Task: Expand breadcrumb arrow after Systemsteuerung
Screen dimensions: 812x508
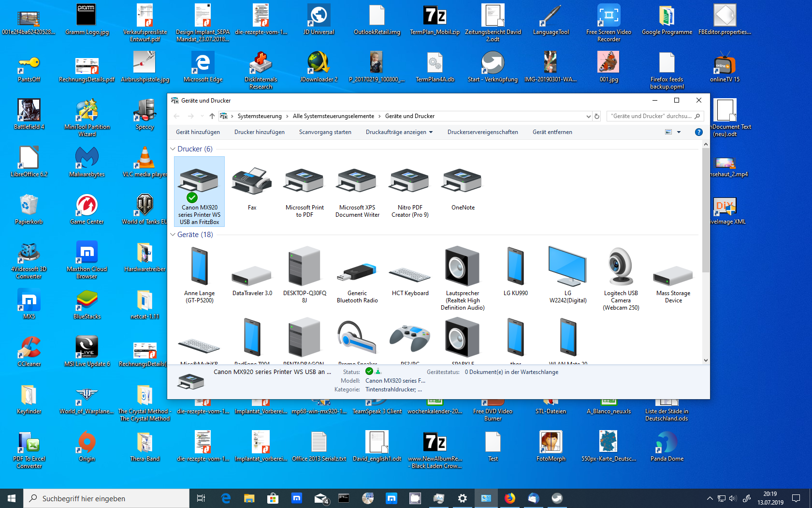Action: (287, 116)
